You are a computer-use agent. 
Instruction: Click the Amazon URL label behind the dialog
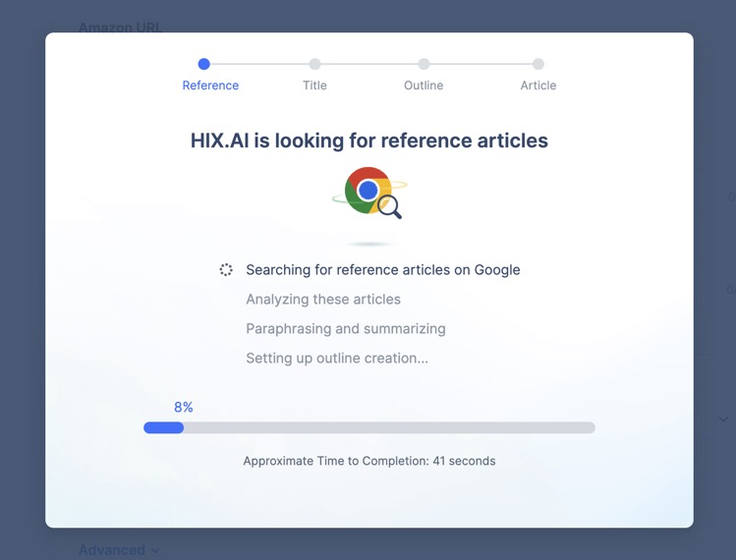click(120, 28)
